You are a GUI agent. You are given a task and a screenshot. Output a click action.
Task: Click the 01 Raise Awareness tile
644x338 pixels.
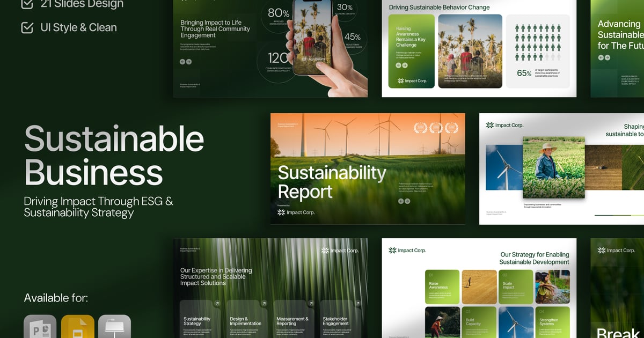442,287
